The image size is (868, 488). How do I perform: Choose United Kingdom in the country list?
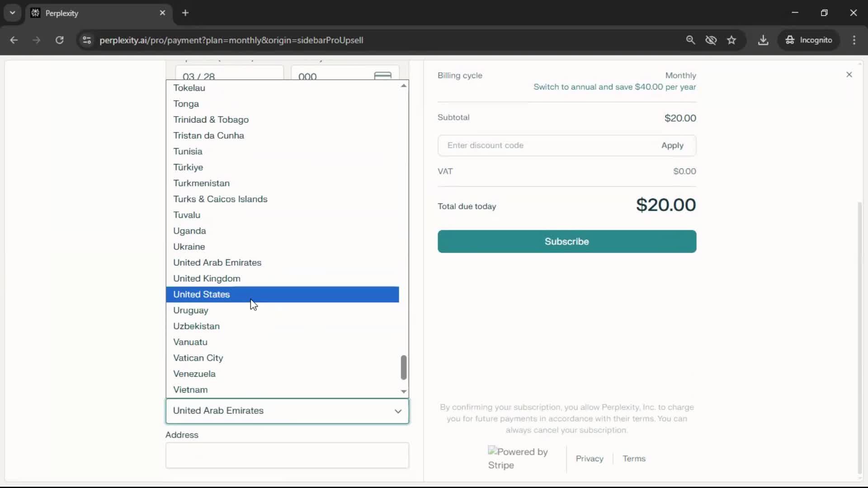[207, 279]
